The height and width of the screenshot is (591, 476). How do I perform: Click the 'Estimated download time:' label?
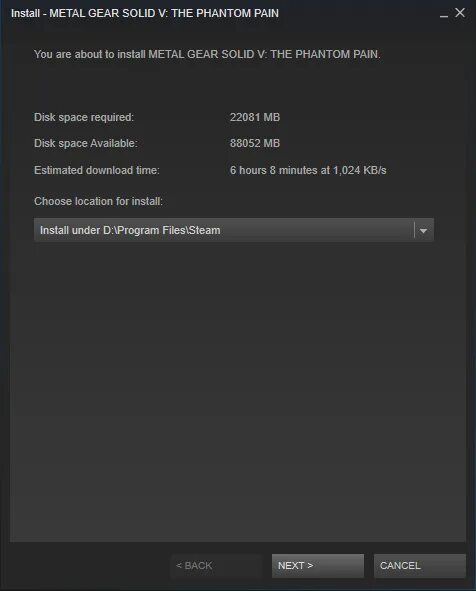coord(97,170)
